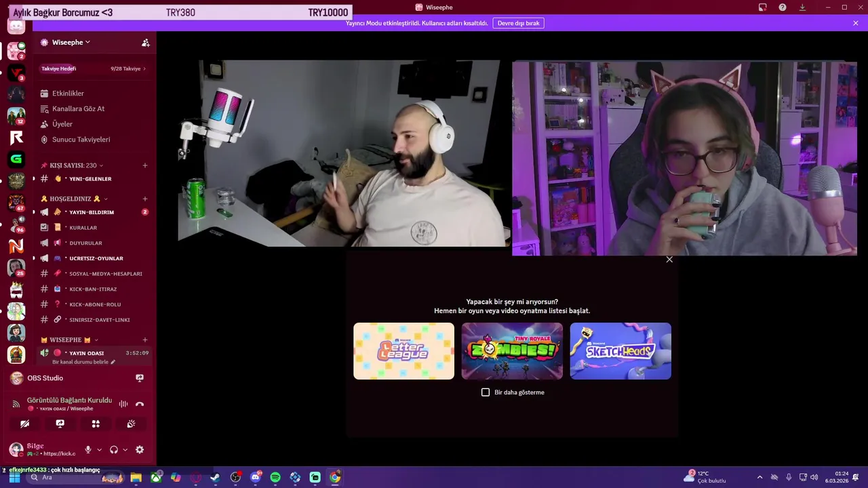The width and height of the screenshot is (868, 488).
Task: Open noise suppression waveform icon
Action: 123,404
